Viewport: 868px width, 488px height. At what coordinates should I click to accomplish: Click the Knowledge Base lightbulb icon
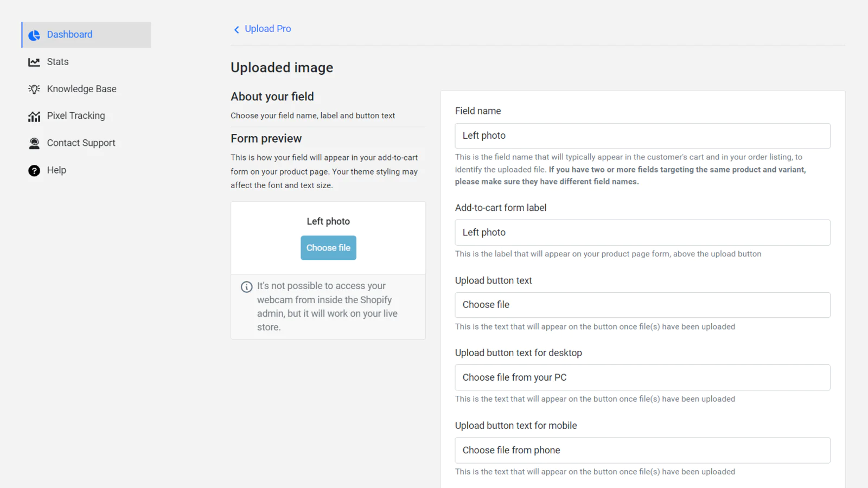coord(34,89)
